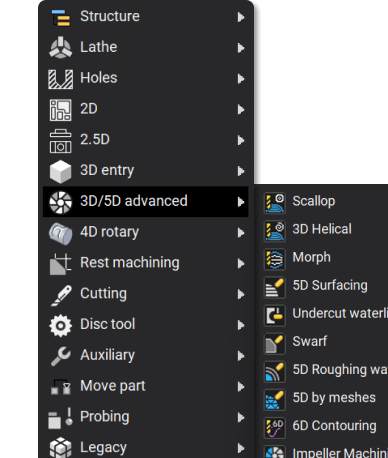The height and width of the screenshot is (458, 388).
Task: Click the Scallop operation icon
Action: (x=275, y=203)
